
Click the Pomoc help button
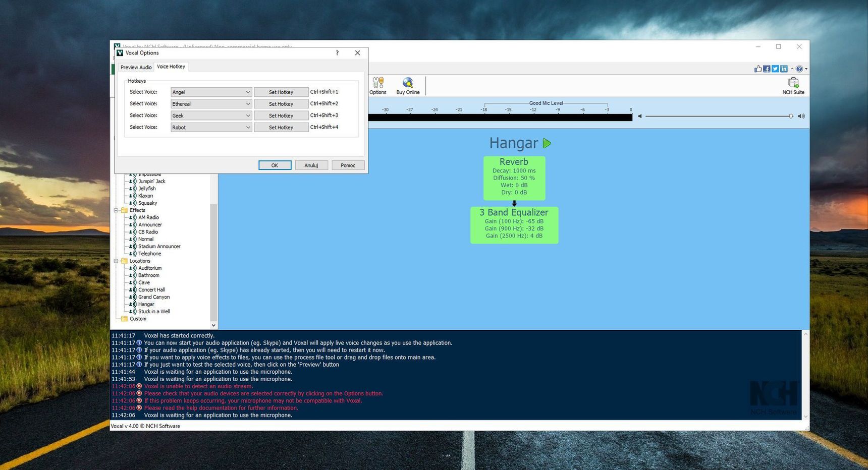coord(348,165)
